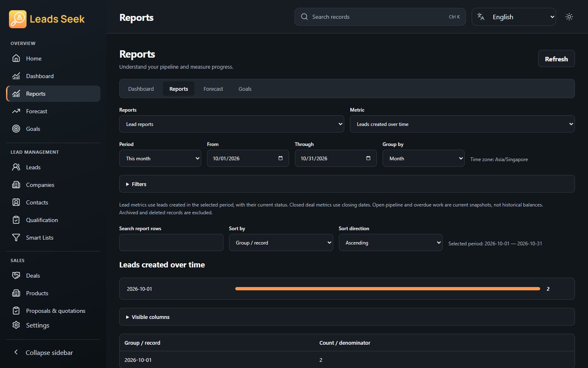This screenshot has height=368, width=588.
Task: Click the Leads Seek logo icon
Action: (18, 19)
